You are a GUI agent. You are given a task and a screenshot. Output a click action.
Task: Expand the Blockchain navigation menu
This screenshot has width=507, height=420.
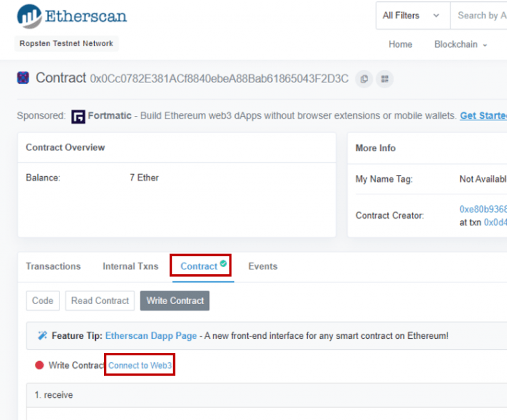pyautogui.click(x=460, y=44)
